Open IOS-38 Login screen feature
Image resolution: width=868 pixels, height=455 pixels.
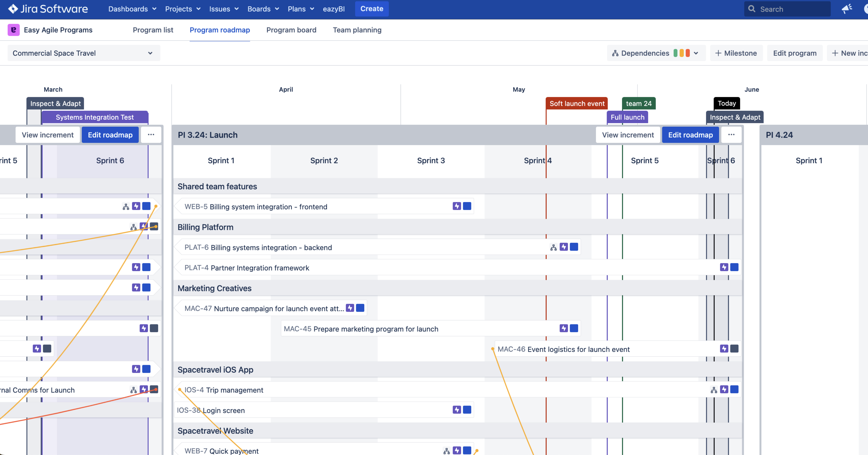(324, 410)
